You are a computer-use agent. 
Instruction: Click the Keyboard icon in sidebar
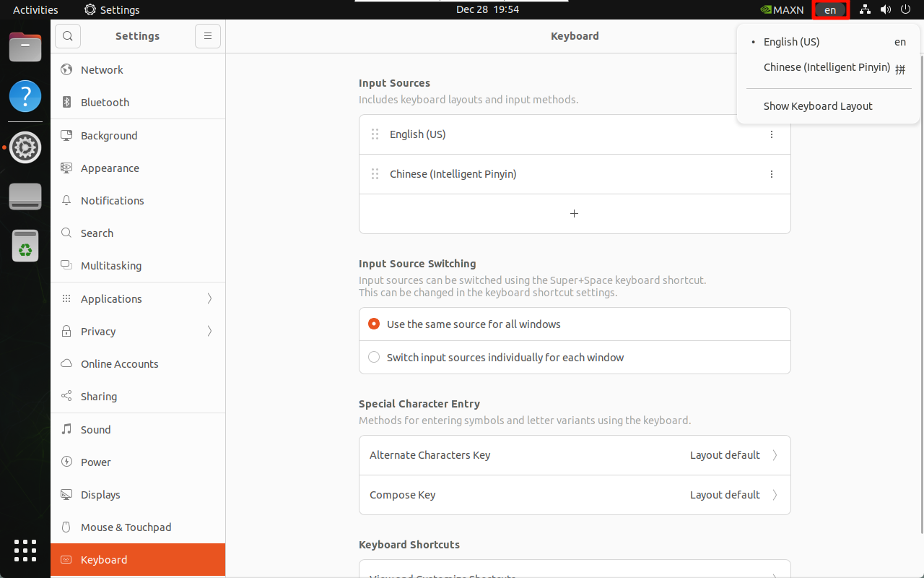coord(66,559)
